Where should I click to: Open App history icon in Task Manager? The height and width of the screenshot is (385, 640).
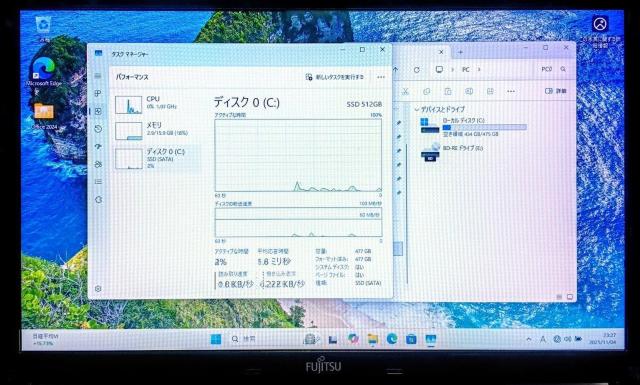[98, 129]
